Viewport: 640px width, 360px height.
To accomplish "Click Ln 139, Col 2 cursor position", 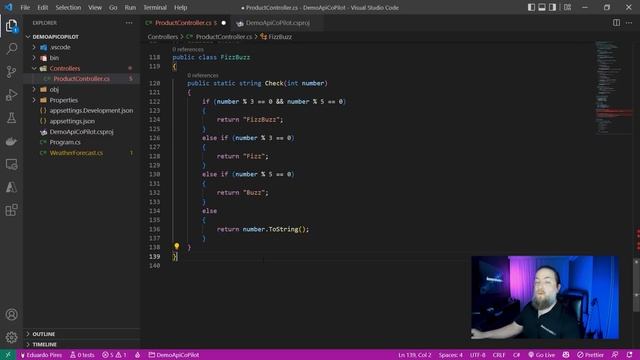I will point(415,355).
